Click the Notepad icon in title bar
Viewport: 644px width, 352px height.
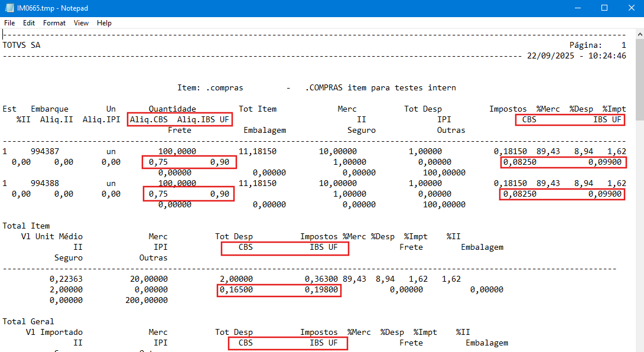click(9, 8)
